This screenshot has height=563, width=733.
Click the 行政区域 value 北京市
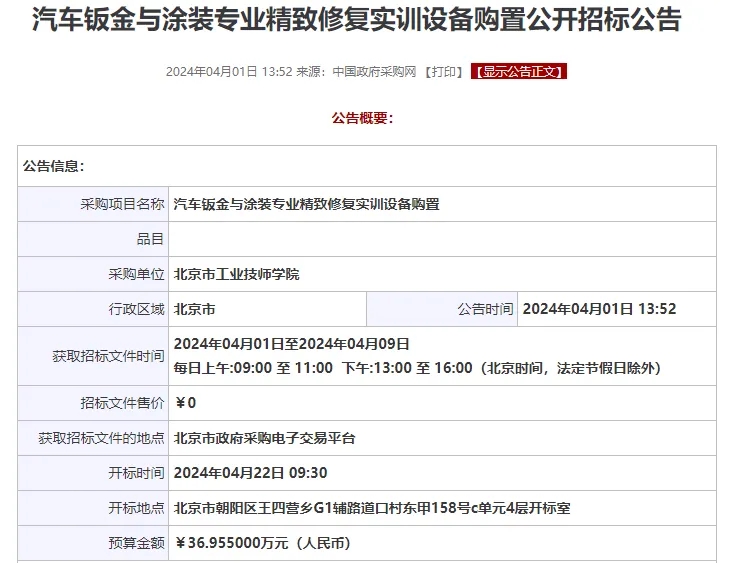(195, 309)
